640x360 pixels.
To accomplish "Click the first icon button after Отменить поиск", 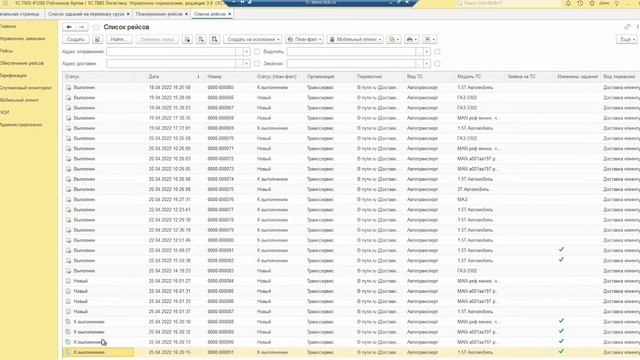I will (187, 39).
